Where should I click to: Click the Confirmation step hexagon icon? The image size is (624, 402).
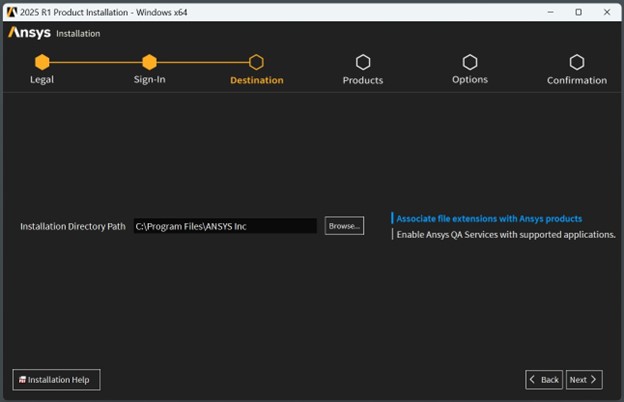[x=577, y=62]
